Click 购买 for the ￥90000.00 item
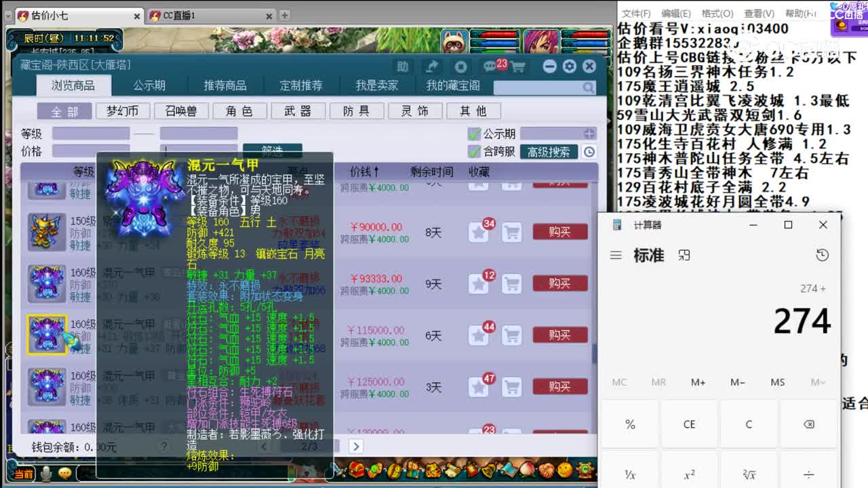This screenshot has height=488, width=868. pos(560,232)
